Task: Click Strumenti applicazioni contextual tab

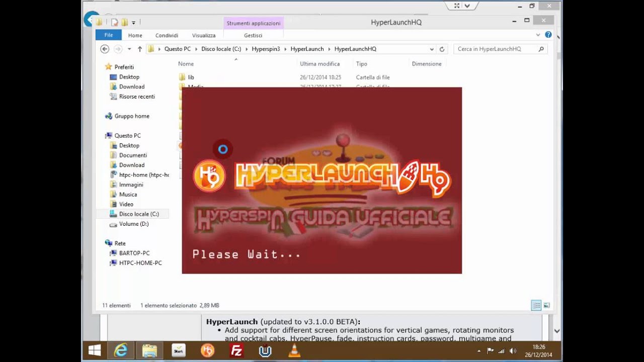Action: click(x=254, y=23)
